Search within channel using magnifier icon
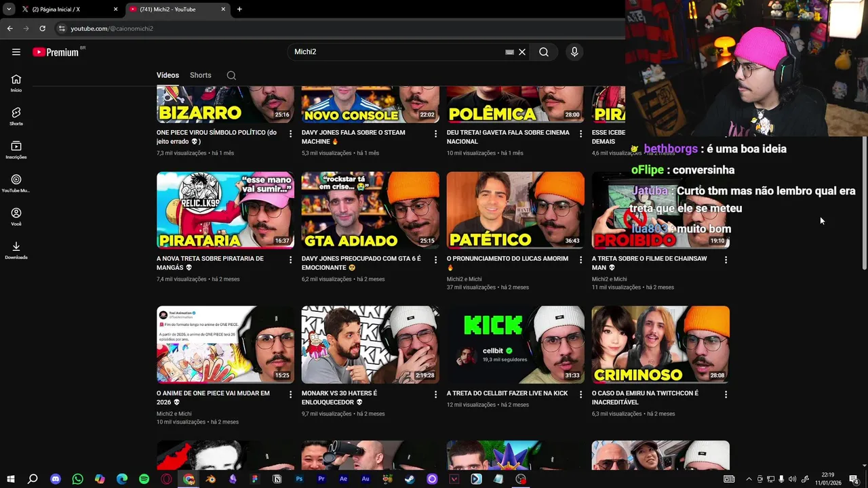 (x=231, y=75)
